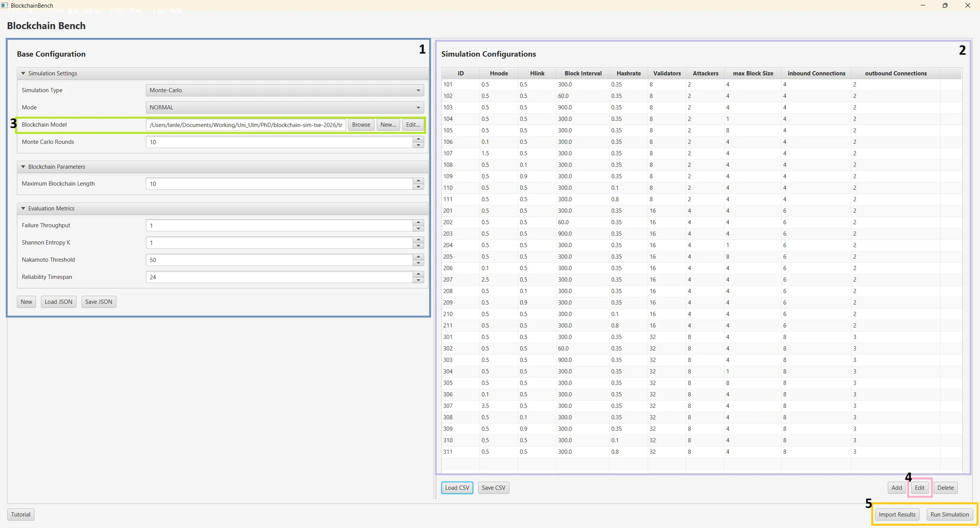
Task: Select the row with ID 111
Action: point(702,199)
